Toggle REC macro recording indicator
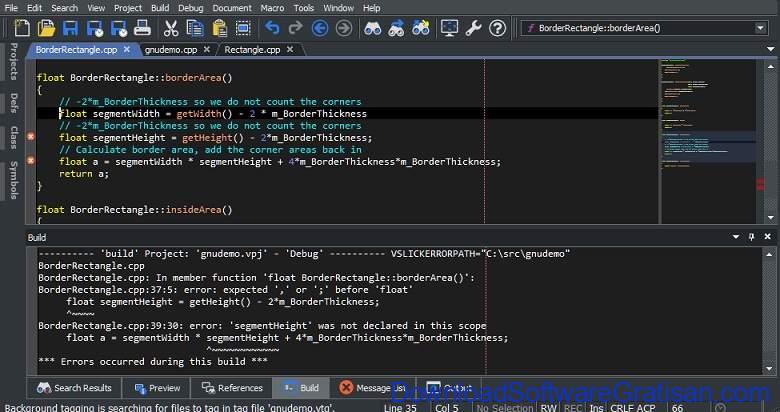 (573, 408)
